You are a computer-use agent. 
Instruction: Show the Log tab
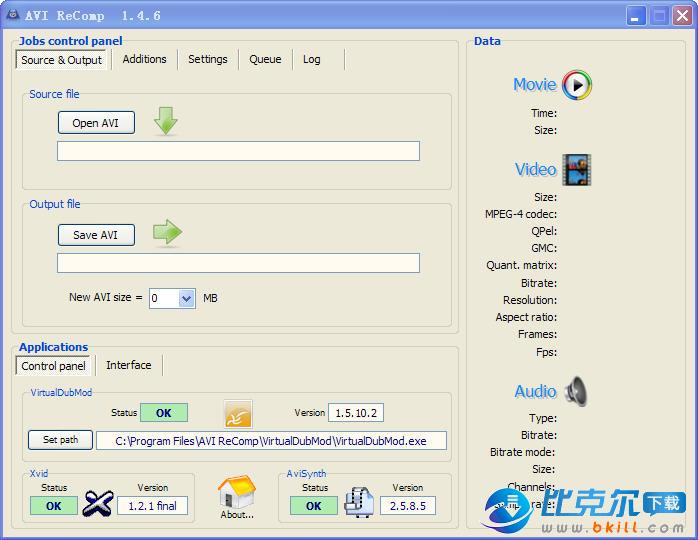(312, 59)
